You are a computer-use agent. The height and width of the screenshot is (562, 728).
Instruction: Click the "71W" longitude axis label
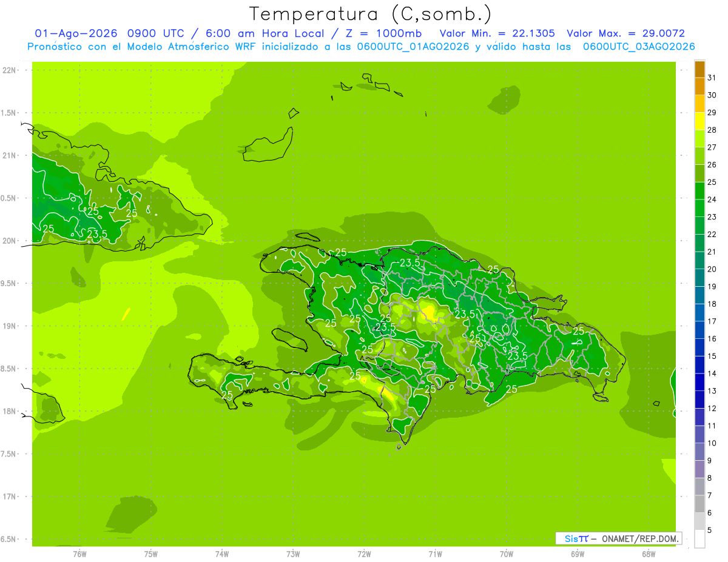pos(435,554)
